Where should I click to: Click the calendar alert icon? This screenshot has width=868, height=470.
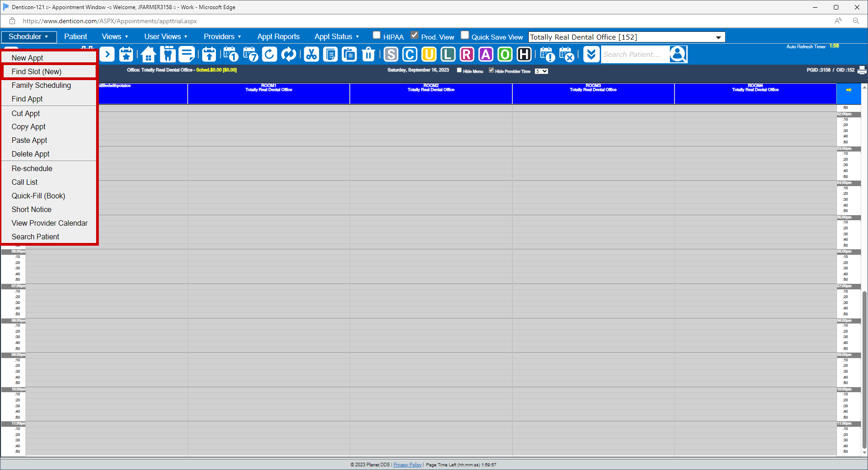click(547, 55)
